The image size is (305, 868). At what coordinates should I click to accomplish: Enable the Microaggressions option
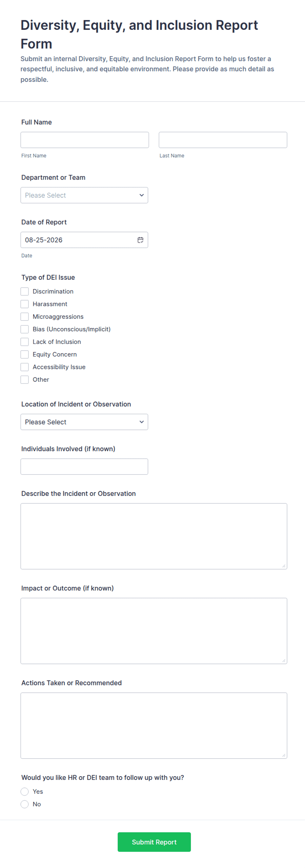point(25,317)
